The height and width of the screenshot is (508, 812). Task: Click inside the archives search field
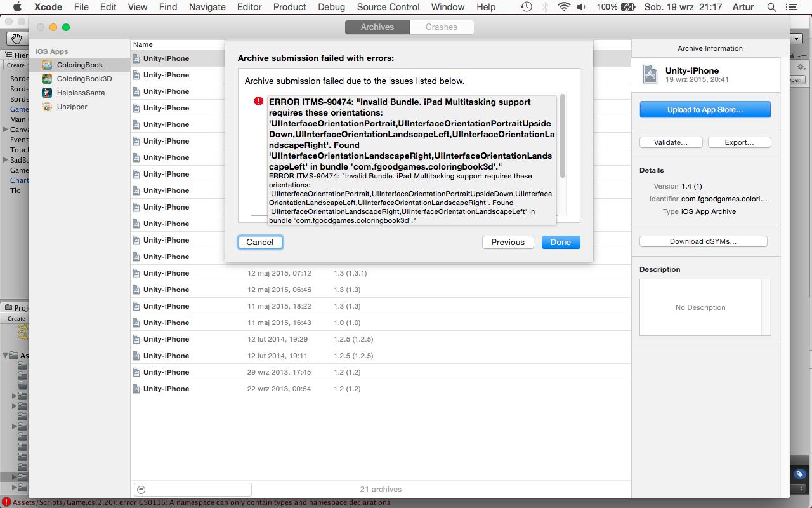coord(197,490)
